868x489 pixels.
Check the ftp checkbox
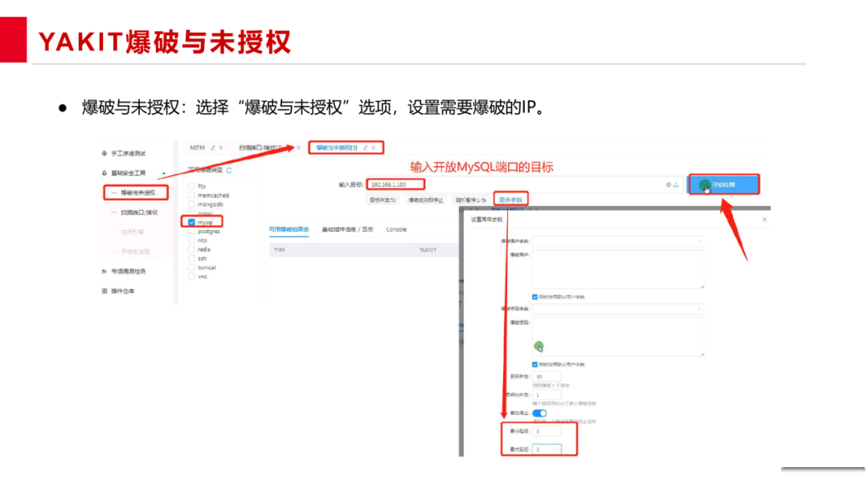[191, 186]
